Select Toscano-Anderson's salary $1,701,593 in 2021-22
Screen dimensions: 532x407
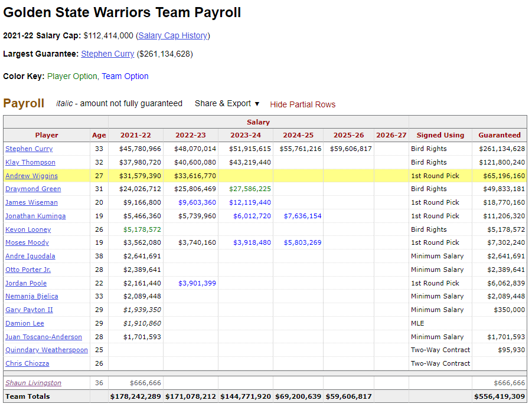coord(142,337)
